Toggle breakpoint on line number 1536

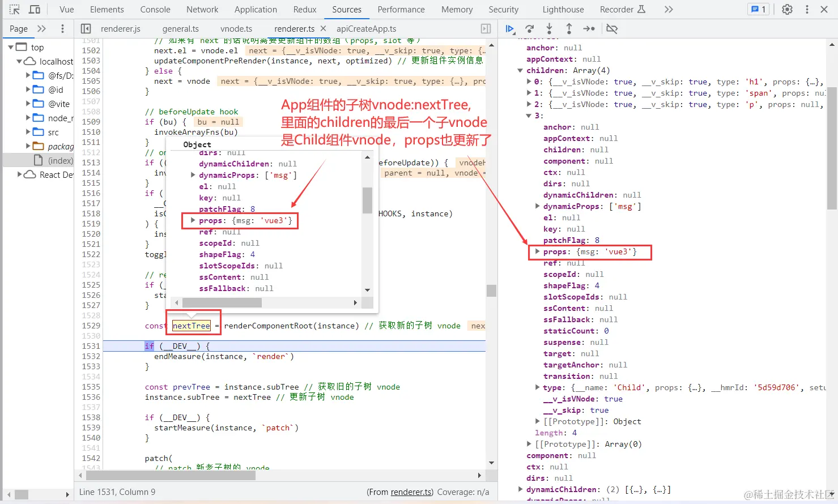point(91,397)
